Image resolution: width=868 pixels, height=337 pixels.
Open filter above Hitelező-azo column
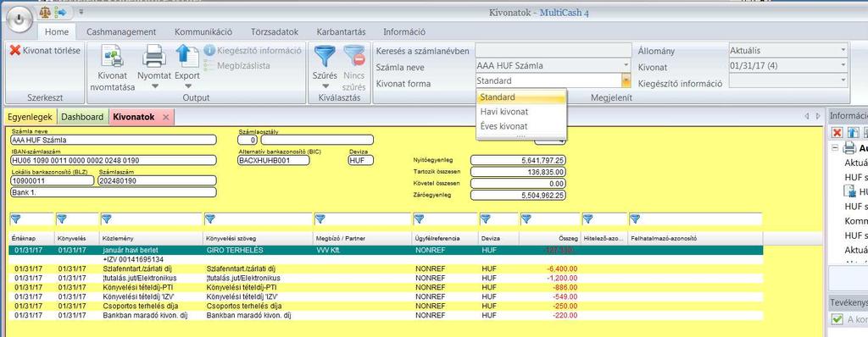coord(588,219)
